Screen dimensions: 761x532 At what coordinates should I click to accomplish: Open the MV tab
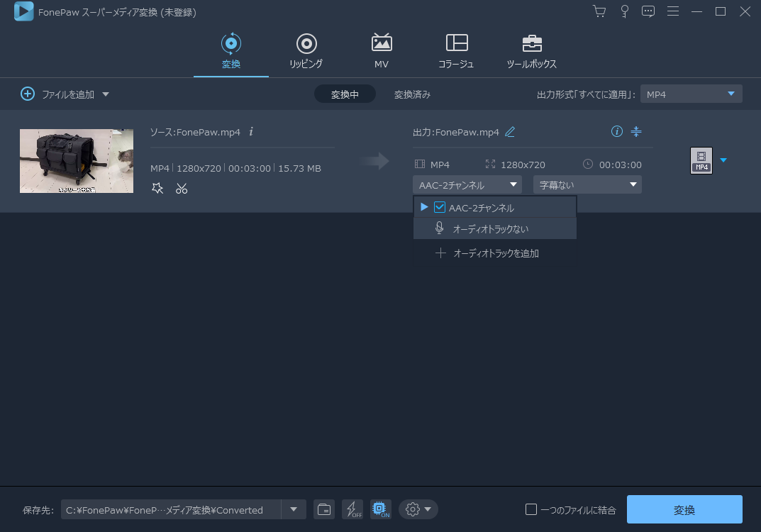[382, 52]
